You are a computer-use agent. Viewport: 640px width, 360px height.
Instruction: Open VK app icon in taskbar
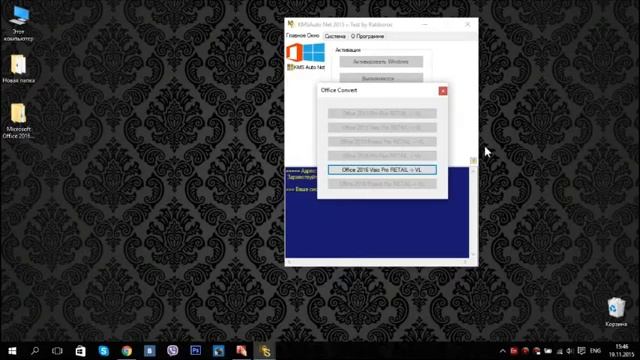tap(149, 351)
